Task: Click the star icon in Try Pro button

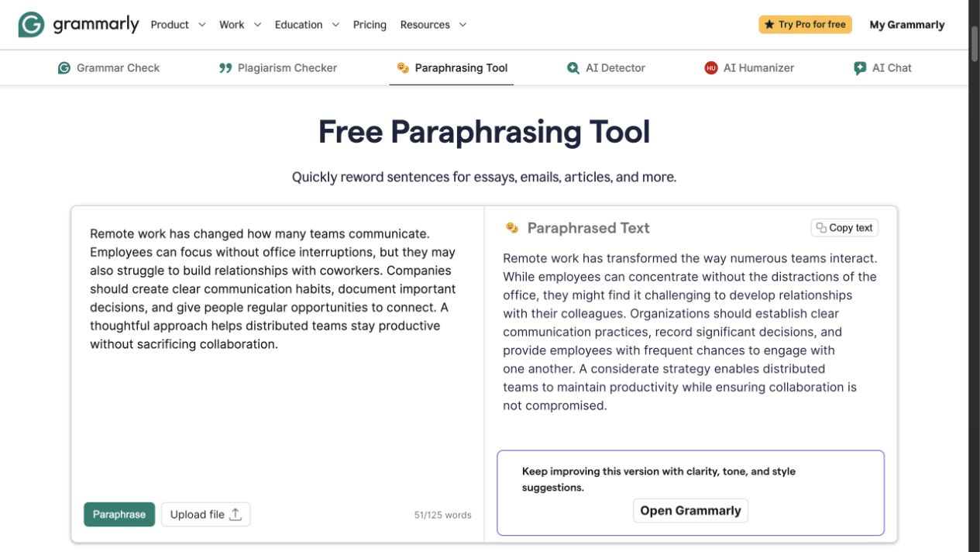Action: coord(769,25)
